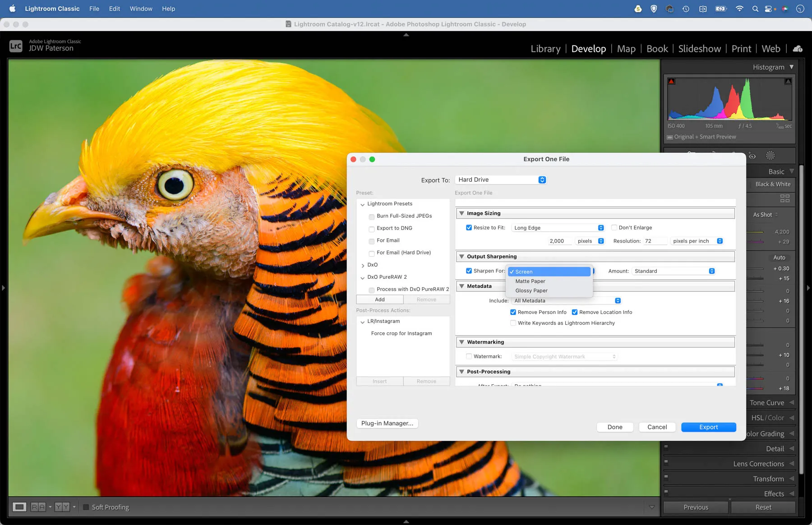The width and height of the screenshot is (812, 525).
Task: Enable Don't Enlarge checkbox
Action: tap(614, 228)
